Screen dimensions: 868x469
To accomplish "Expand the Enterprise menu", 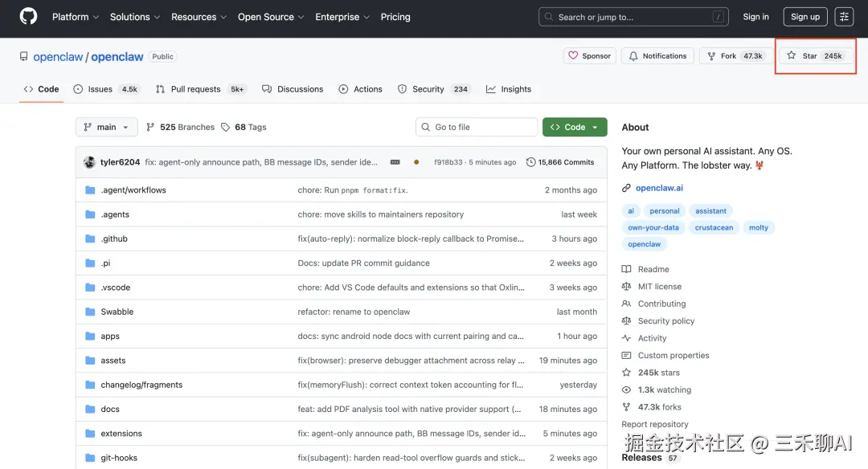I will pyautogui.click(x=342, y=17).
